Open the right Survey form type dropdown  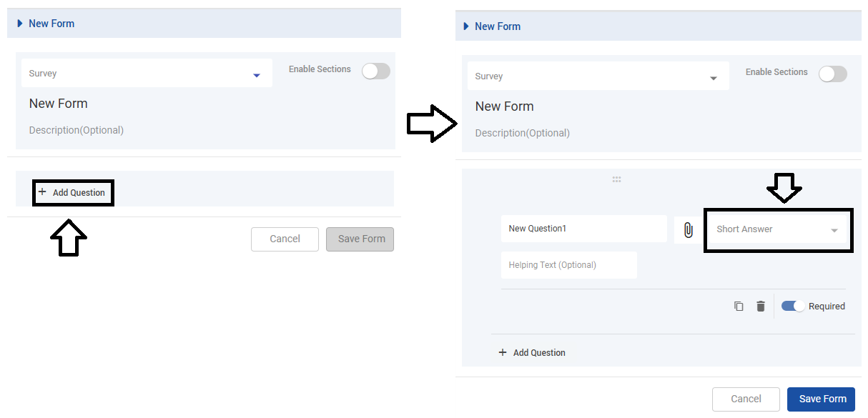[x=713, y=78]
